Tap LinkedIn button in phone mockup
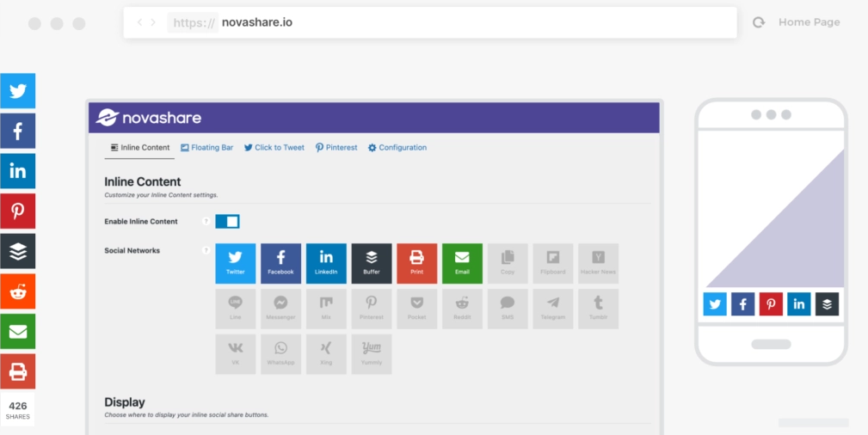This screenshot has height=435, width=868. [x=799, y=303]
